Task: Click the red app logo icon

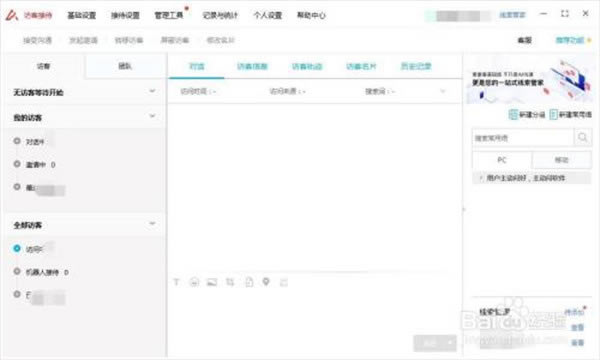Action: tap(11, 15)
